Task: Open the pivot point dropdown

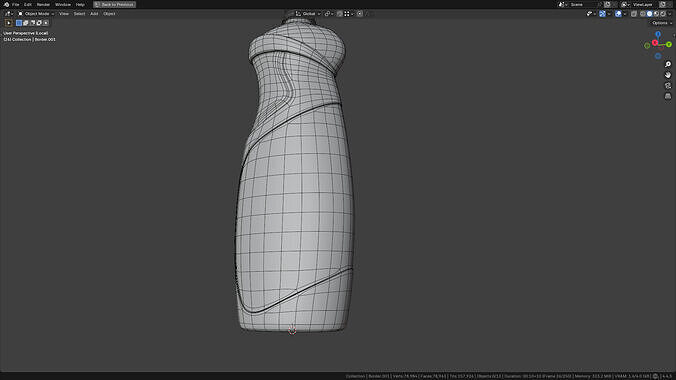Action: pyautogui.click(x=329, y=14)
